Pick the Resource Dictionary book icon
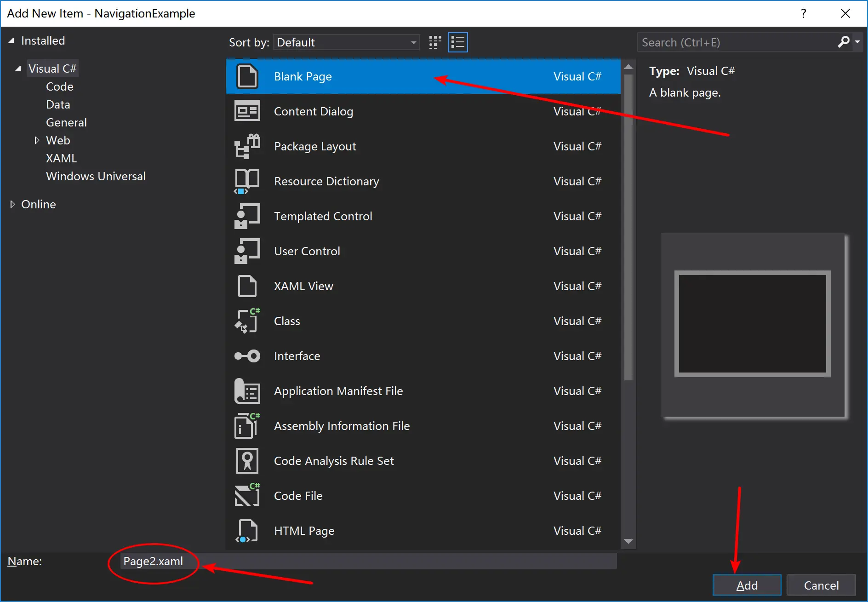This screenshot has width=868, height=602. (247, 181)
